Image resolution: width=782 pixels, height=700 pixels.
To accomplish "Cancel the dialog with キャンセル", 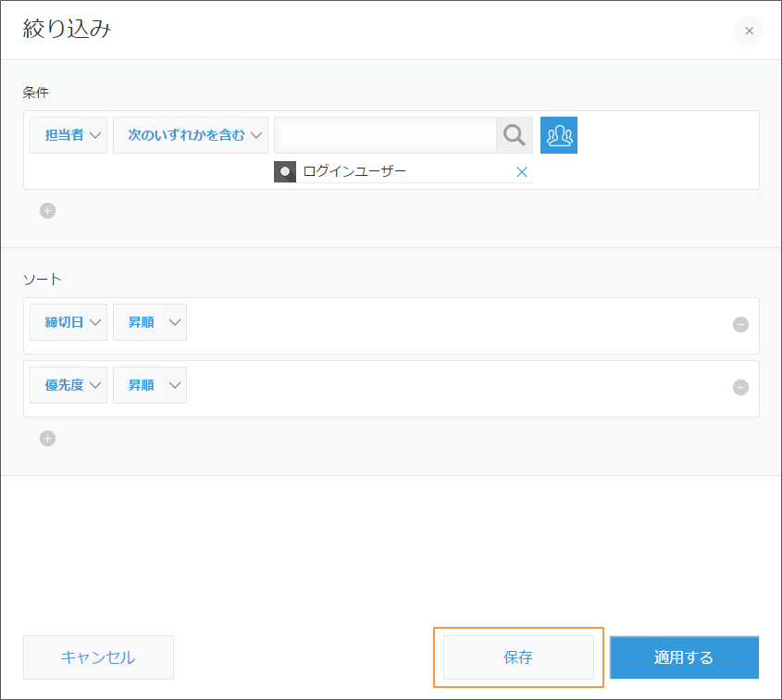I will [x=98, y=657].
